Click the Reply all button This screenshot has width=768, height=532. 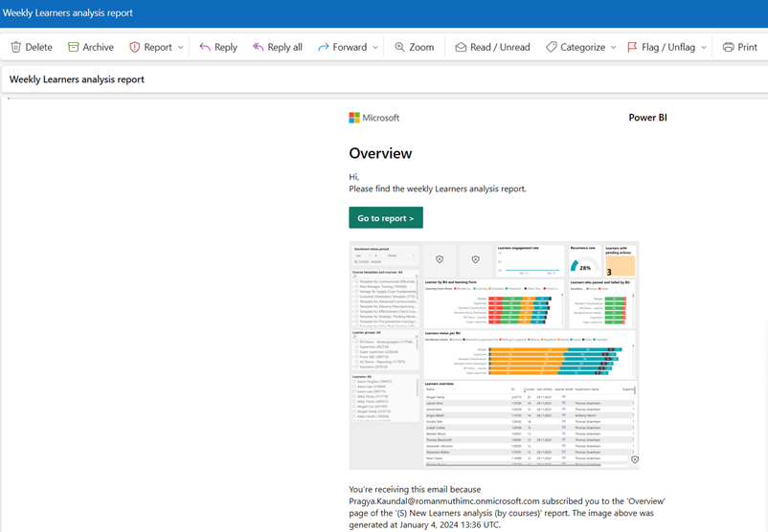click(277, 47)
